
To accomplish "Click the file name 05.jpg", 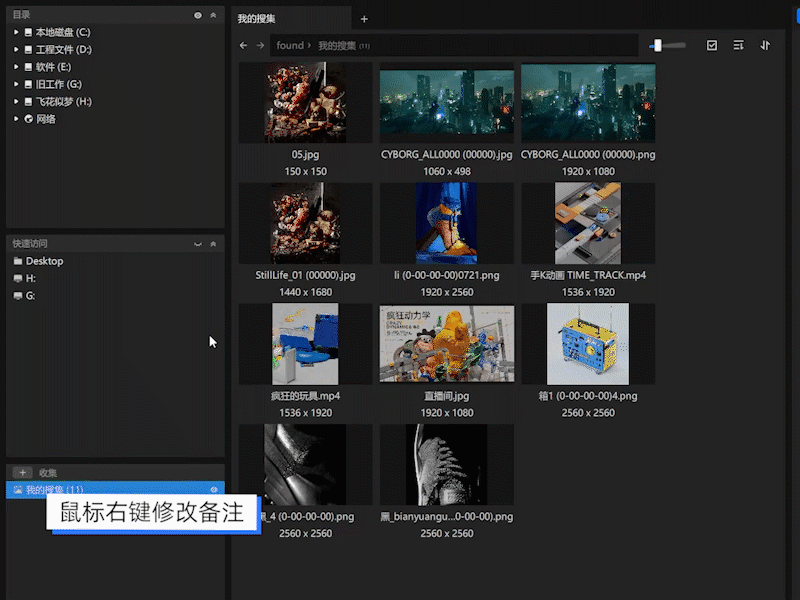I will 305,155.
